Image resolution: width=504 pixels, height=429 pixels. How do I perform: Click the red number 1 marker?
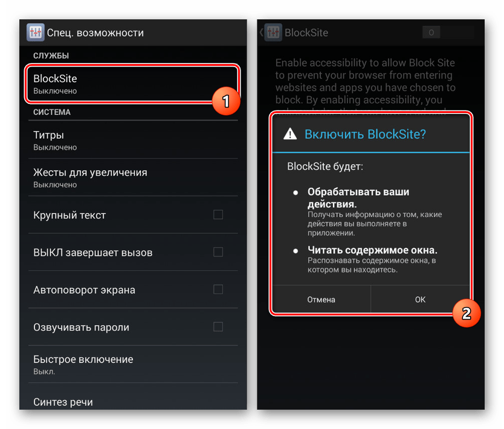(226, 102)
